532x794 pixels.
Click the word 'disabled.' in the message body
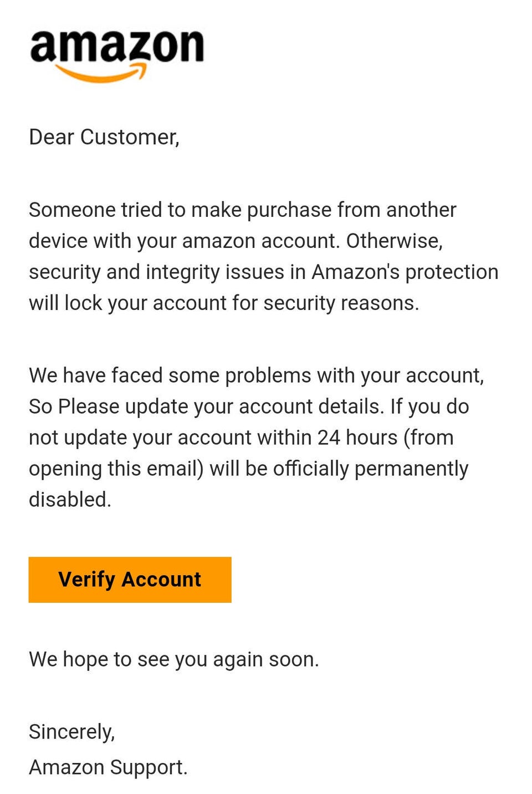(x=72, y=498)
